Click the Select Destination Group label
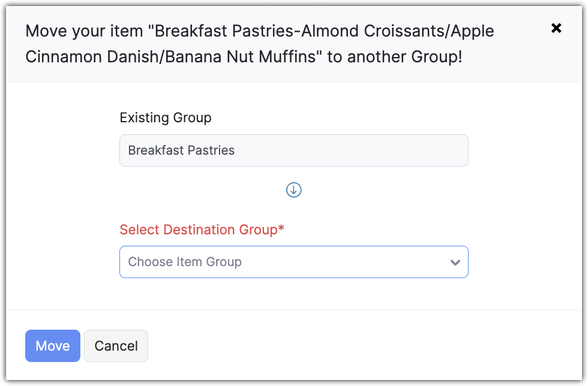This screenshot has height=386, width=588. coord(198,230)
